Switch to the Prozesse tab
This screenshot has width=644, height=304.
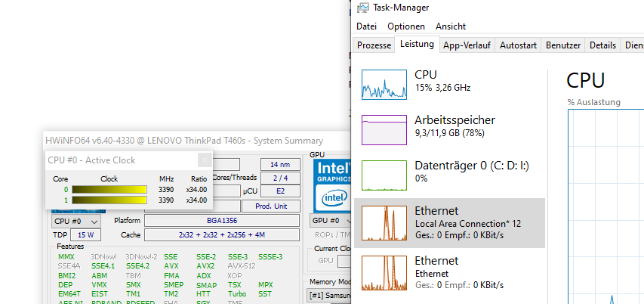pyautogui.click(x=374, y=45)
